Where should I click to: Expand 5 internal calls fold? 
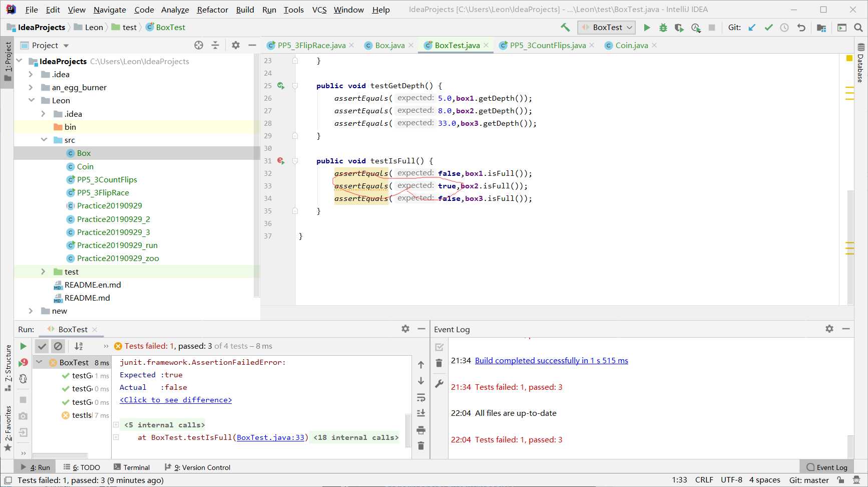pos(116,425)
